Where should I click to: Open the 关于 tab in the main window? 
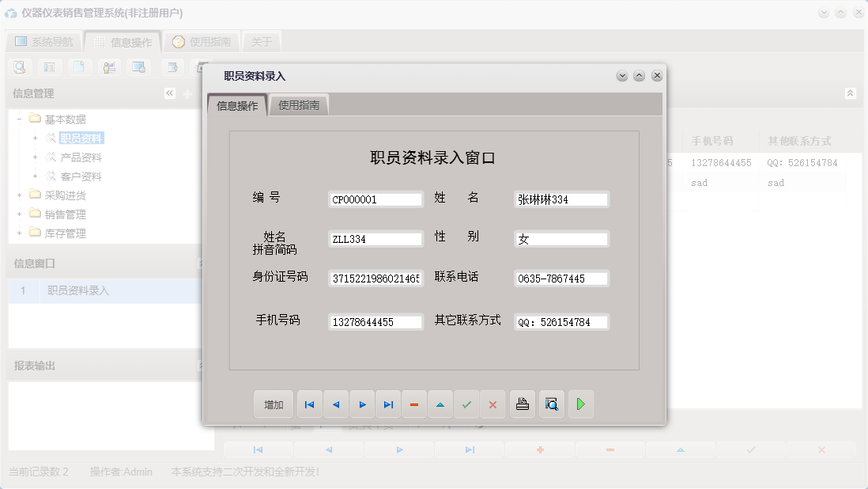pyautogui.click(x=262, y=41)
